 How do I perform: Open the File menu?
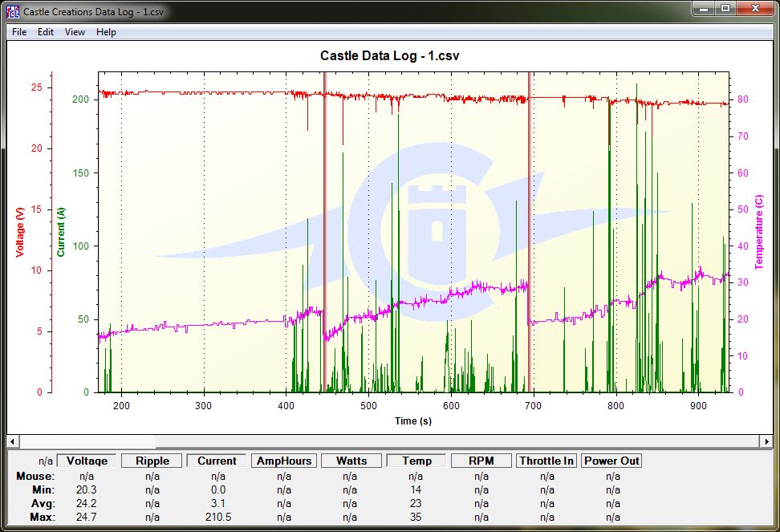point(19,32)
